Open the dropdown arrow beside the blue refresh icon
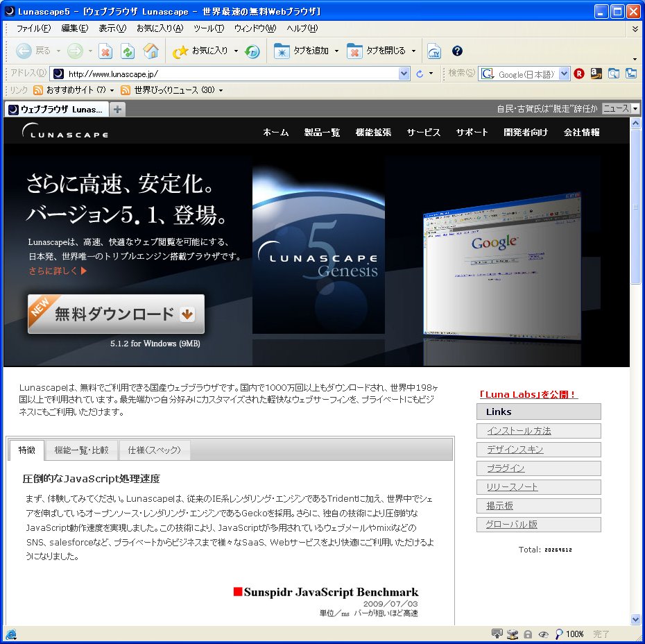 point(431,74)
